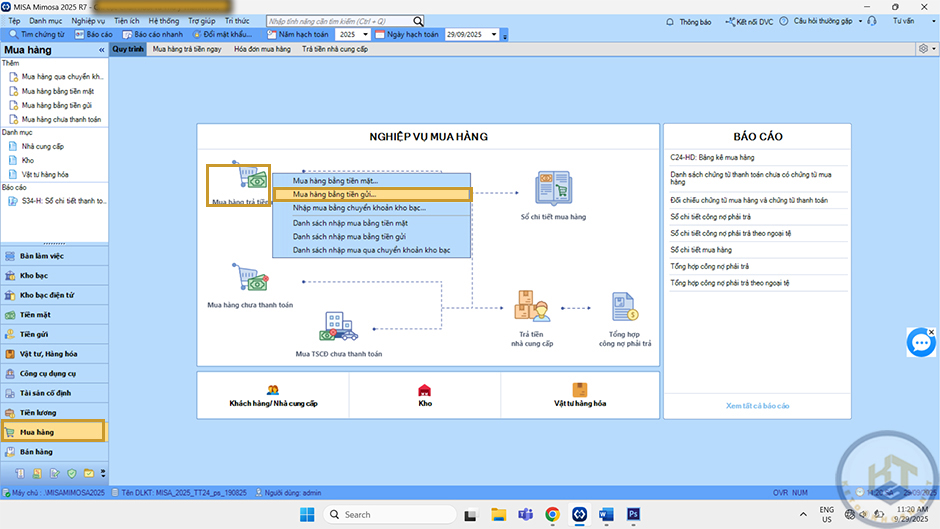The width and height of the screenshot is (940, 529).
Task: Open the Nghiệp vụ menu
Action: pos(88,20)
